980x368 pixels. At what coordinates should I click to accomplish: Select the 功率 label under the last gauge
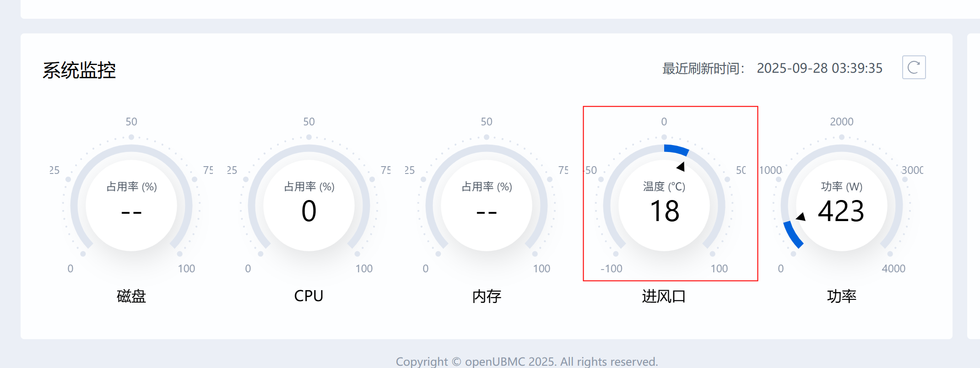coord(841,296)
